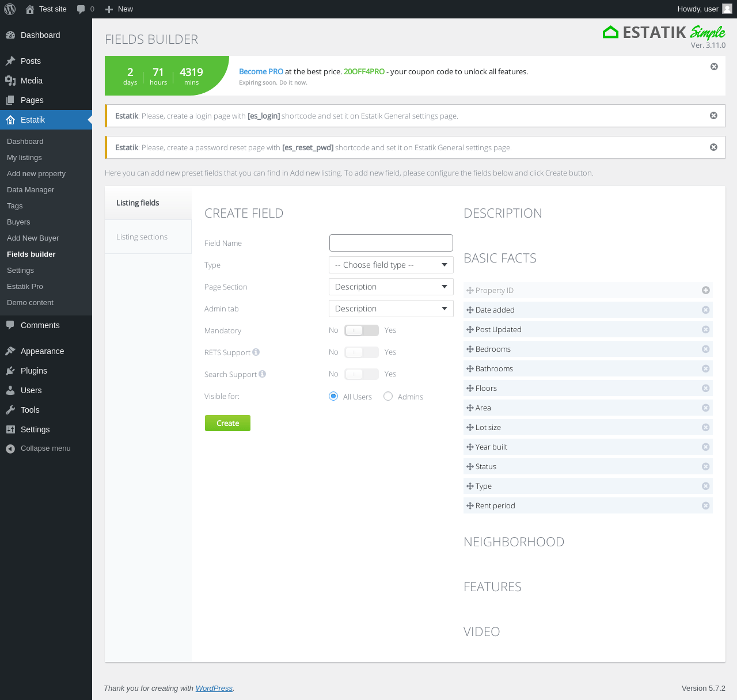Switch to the Listing sections tab
737x700 pixels.
pos(148,237)
